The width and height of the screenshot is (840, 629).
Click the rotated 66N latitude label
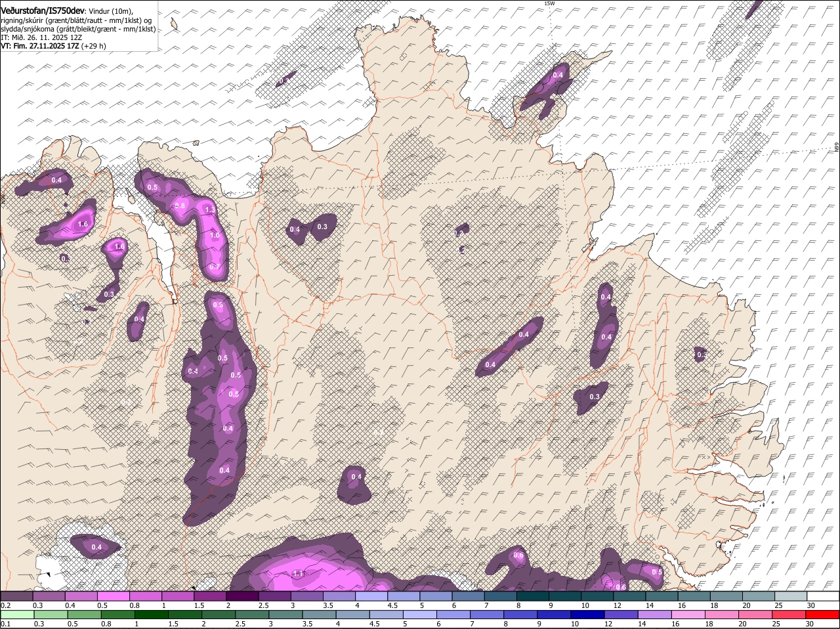pos(837,148)
